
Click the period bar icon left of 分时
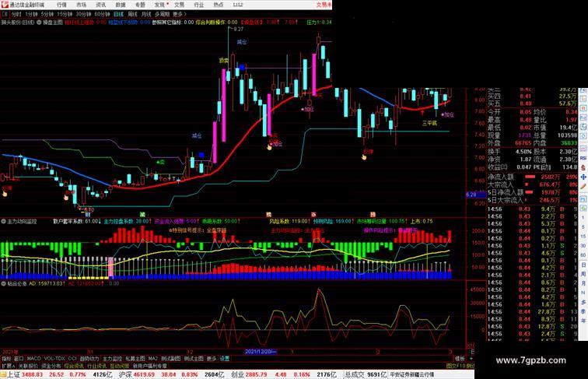(x=5, y=14)
